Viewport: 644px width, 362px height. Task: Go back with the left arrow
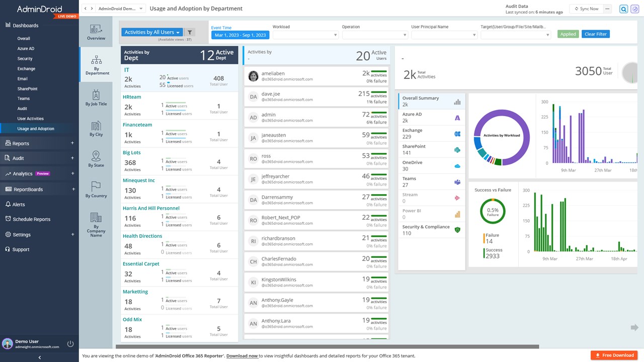click(x=86, y=9)
